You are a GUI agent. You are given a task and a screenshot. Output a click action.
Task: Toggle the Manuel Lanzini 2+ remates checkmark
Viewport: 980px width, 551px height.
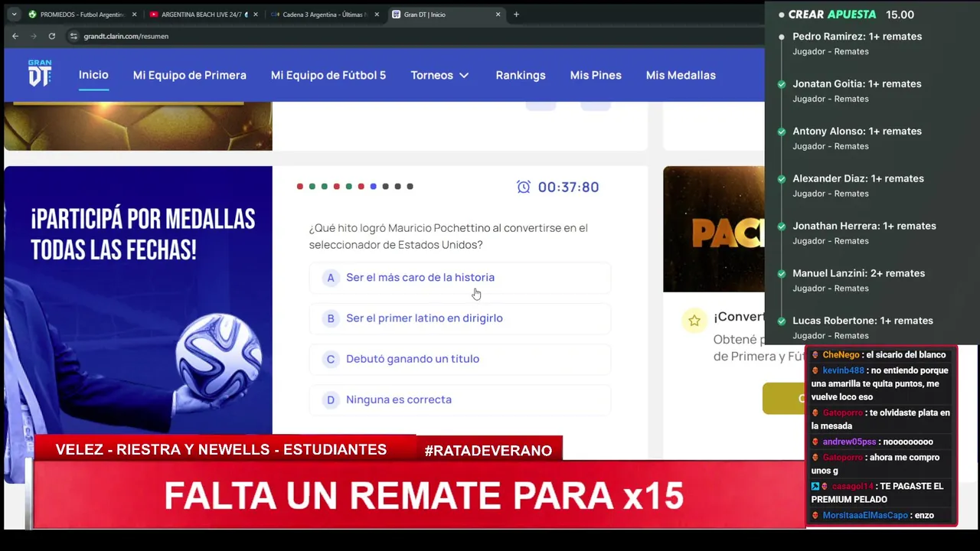[x=782, y=274]
